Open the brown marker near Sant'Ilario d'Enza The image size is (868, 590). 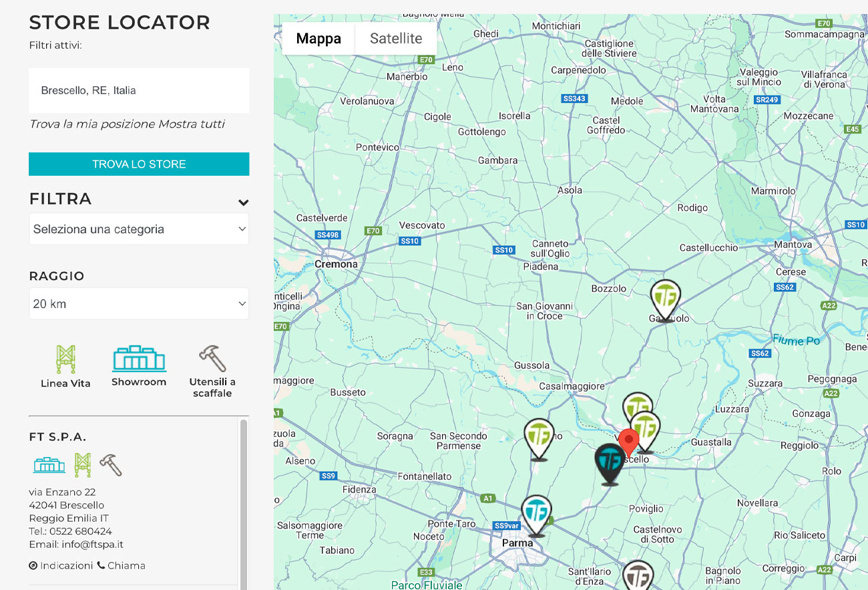(x=638, y=575)
